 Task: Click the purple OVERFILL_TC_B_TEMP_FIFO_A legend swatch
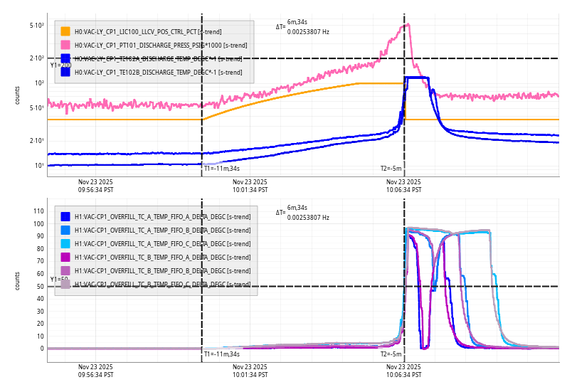65,257
